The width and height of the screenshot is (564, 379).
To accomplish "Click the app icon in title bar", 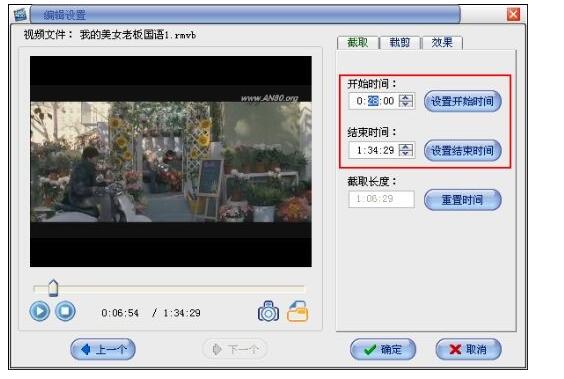I will point(20,15).
